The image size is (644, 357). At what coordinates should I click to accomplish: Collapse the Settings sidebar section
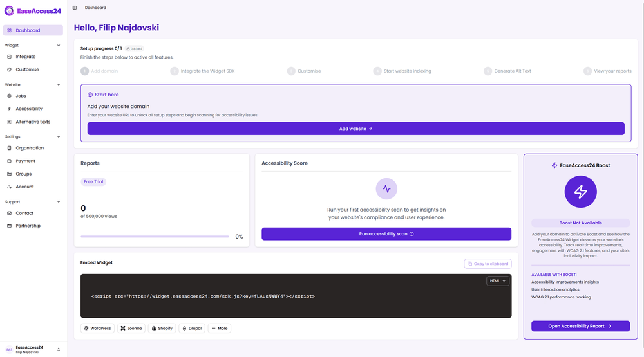tap(59, 137)
